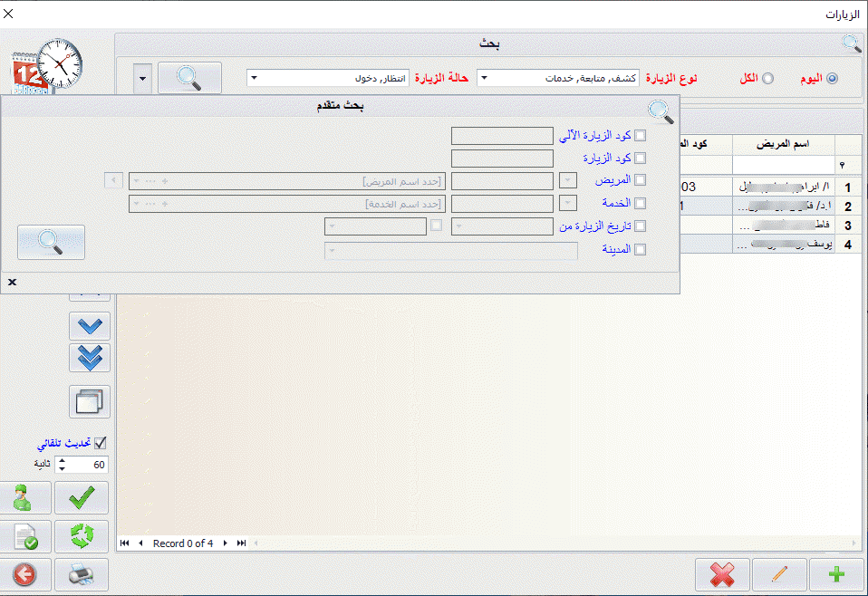The height and width of the screenshot is (596, 868).
Task: Enable the الخدمة filter checkbox
Action: (x=641, y=203)
